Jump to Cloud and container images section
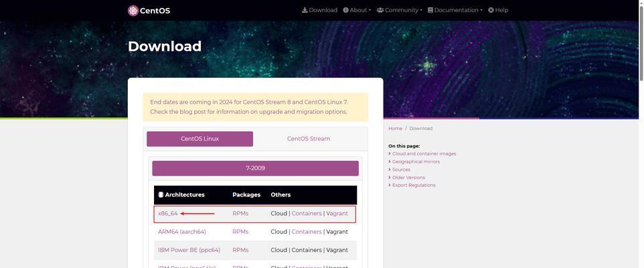644x268 pixels. click(424, 153)
